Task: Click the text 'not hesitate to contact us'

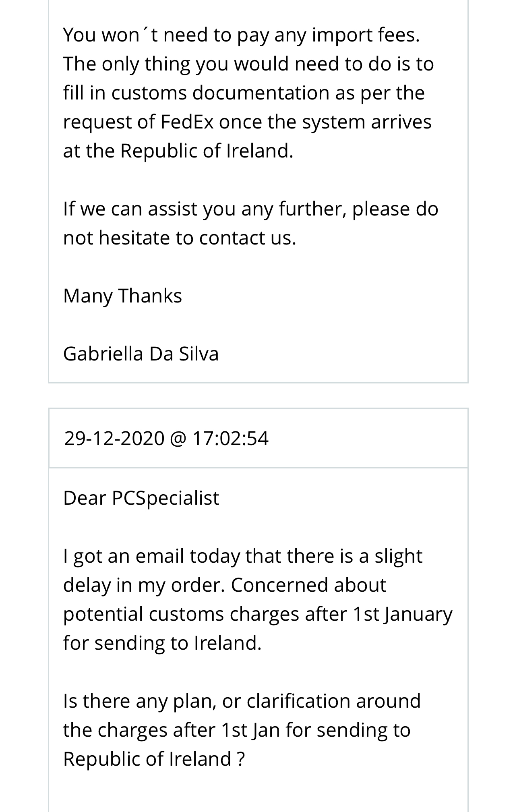Action: (180, 238)
